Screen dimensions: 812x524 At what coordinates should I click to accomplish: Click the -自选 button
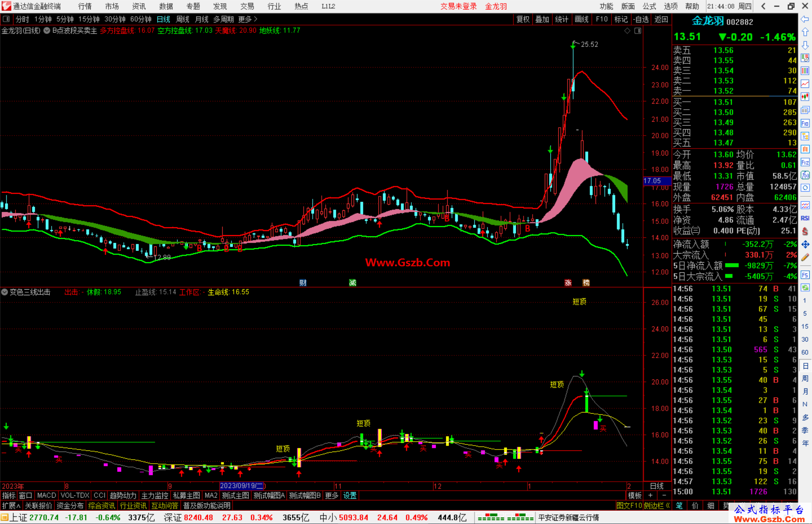pos(641,19)
